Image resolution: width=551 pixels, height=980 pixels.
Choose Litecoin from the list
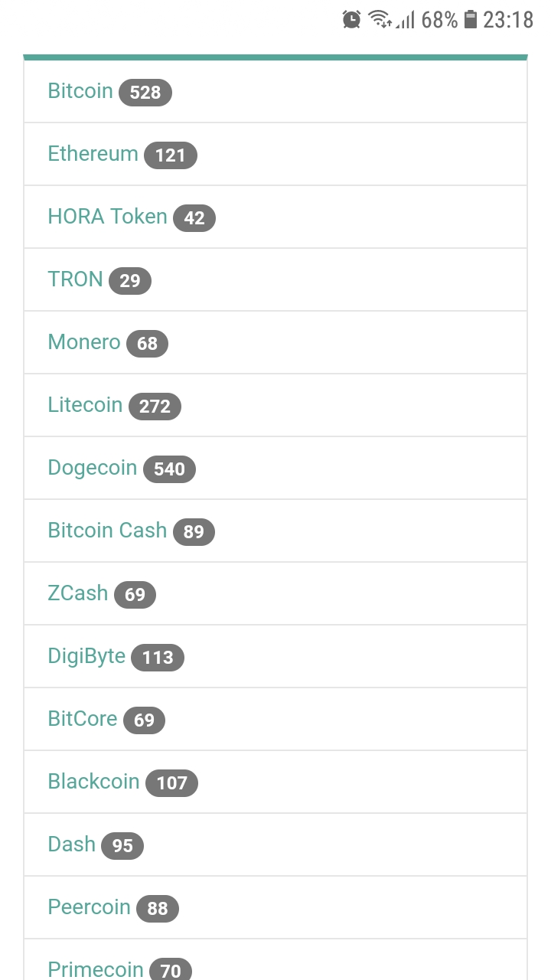85,405
